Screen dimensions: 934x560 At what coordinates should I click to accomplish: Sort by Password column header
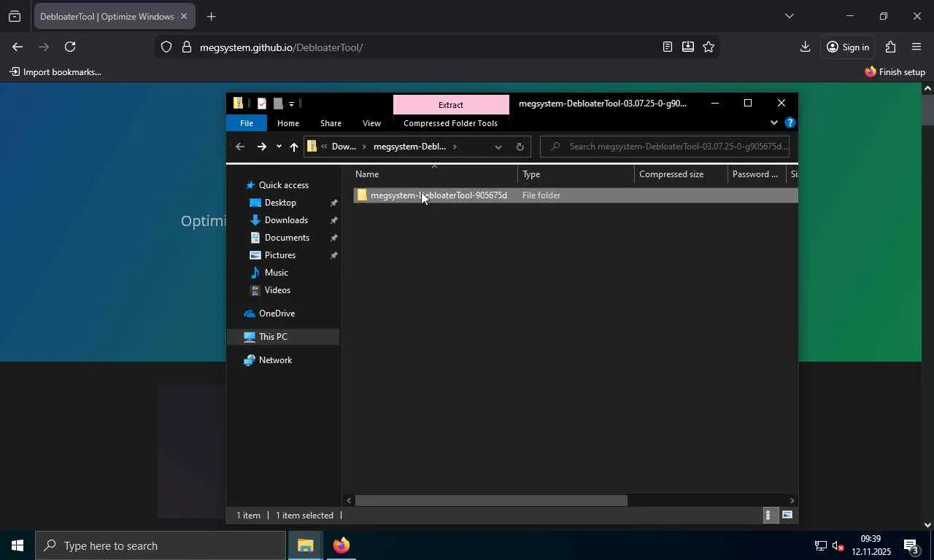(x=757, y=174)
